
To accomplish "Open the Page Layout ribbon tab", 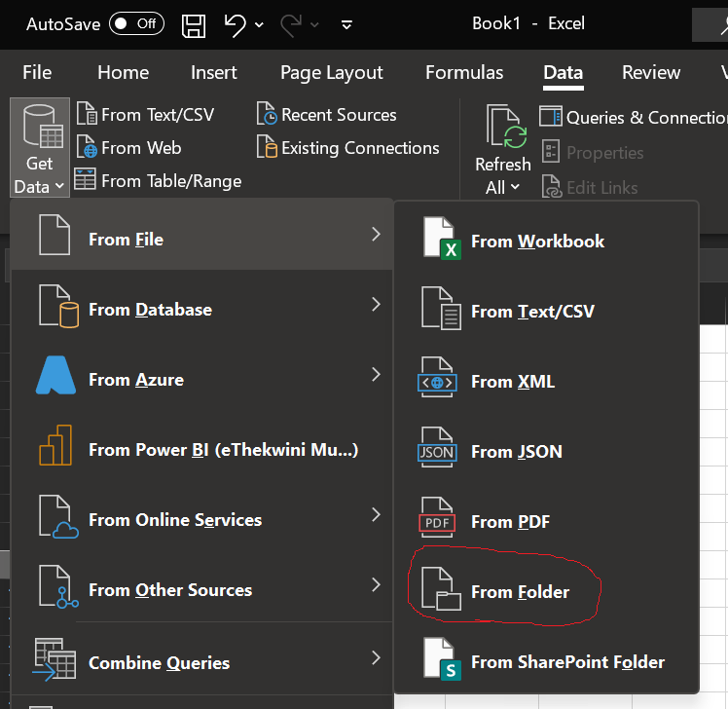I will (331, 72).
